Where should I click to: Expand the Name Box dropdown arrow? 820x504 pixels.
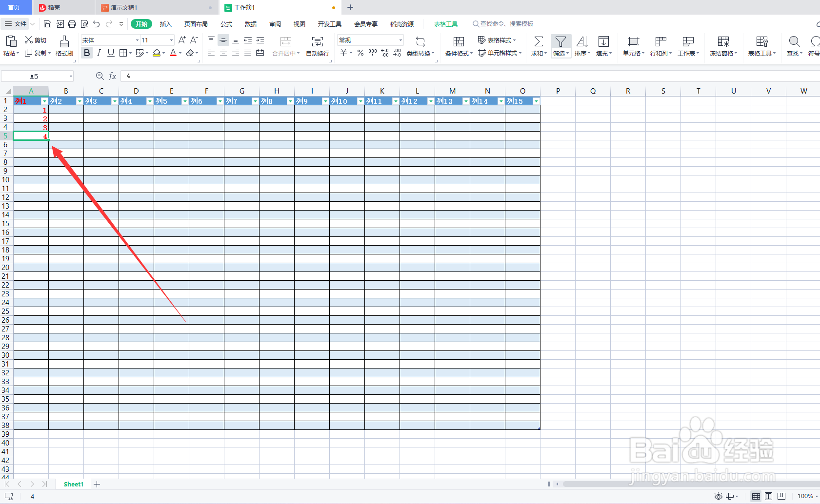71,77
